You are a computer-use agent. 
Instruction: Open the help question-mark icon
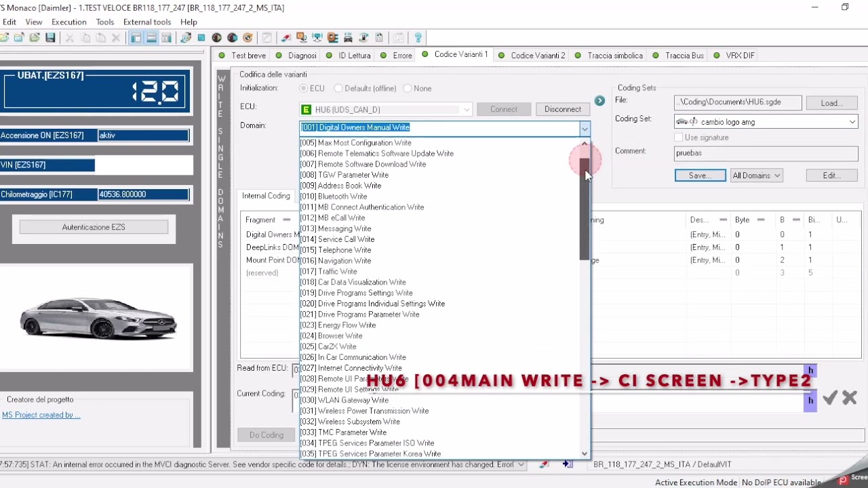pos(418,38)
